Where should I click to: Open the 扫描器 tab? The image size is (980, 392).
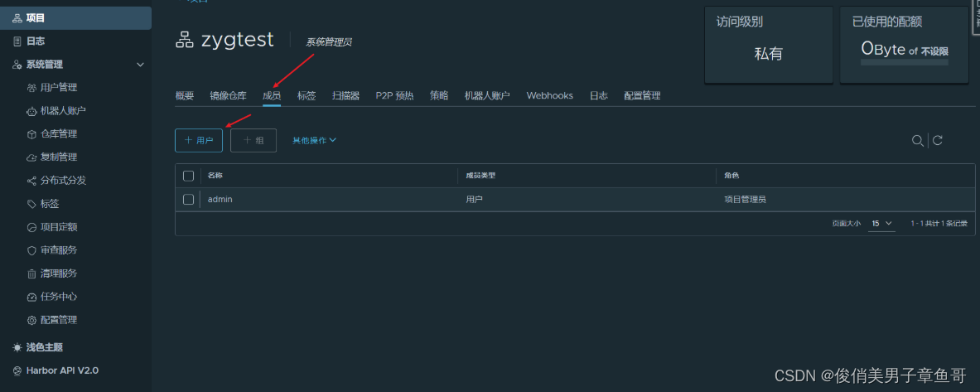point(345,95)
